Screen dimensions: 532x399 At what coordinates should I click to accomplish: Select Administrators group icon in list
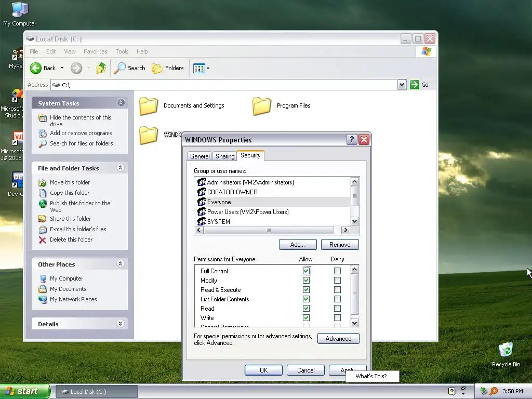click(x=202, y=182)
